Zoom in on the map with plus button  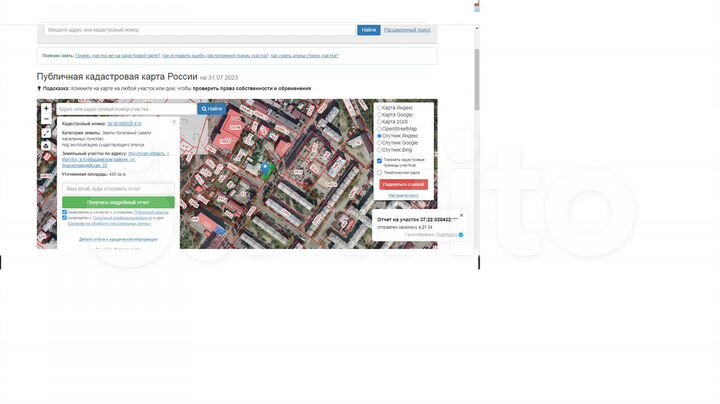(x=46, y=108)
